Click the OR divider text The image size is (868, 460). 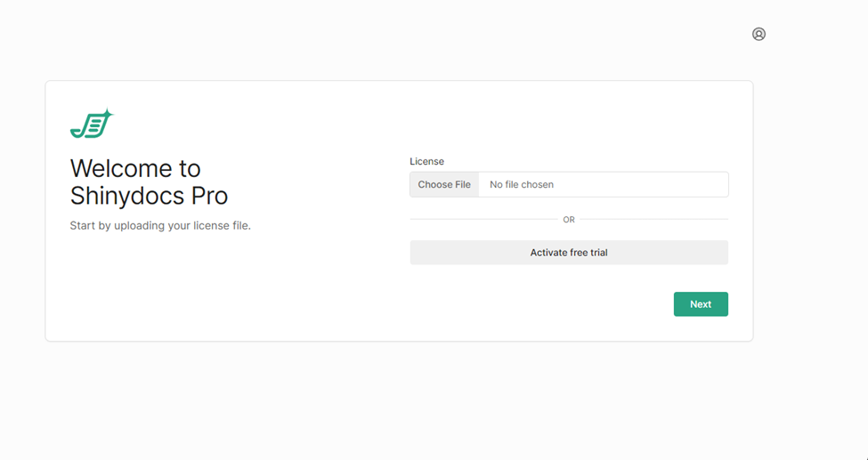569,220
